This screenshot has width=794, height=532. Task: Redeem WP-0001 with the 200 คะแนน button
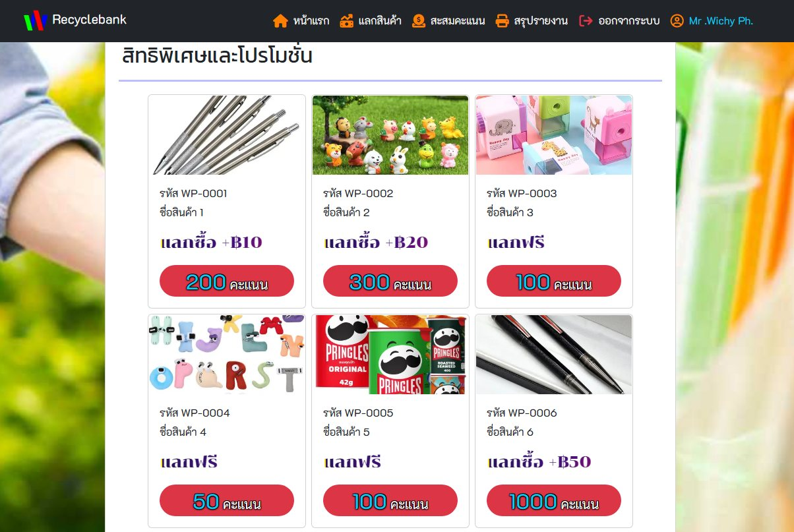227,281
